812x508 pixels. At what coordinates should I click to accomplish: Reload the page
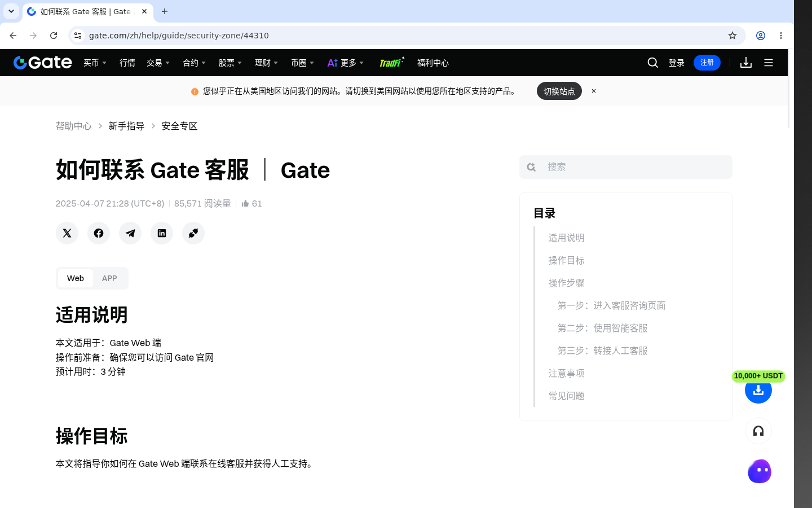[54, 36]
